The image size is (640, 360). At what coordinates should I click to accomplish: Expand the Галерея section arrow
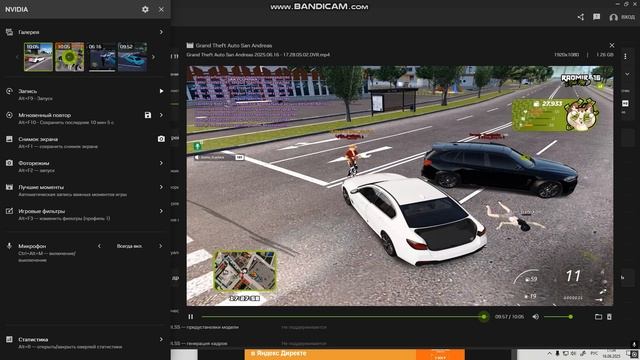tap(161, 32)
